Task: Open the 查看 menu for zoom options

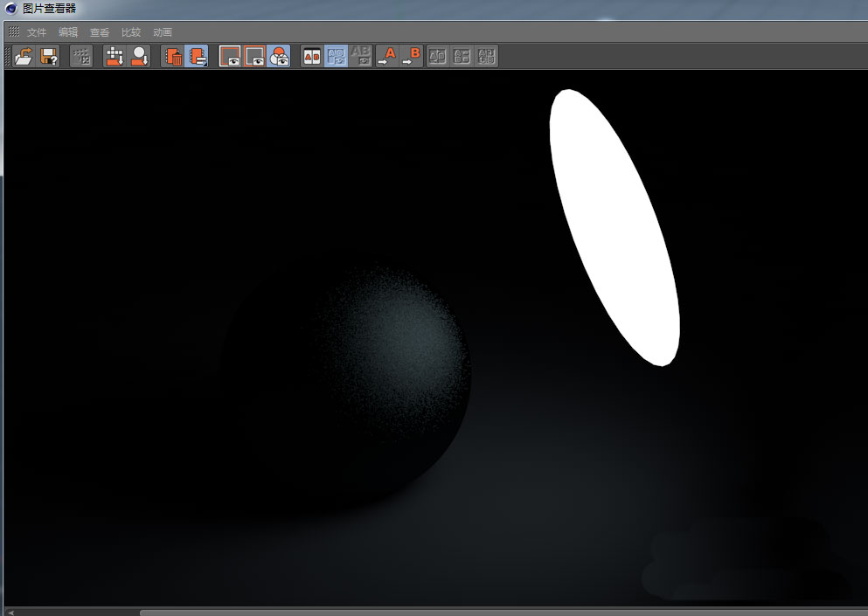Action: coord(99,31)
